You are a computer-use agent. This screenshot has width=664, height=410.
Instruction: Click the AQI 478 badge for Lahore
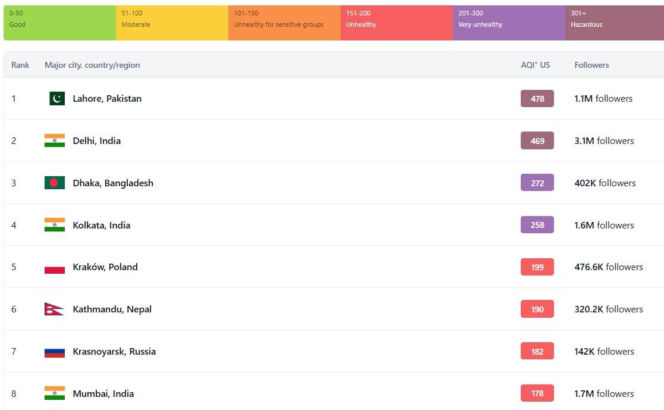tap(537, 99)
